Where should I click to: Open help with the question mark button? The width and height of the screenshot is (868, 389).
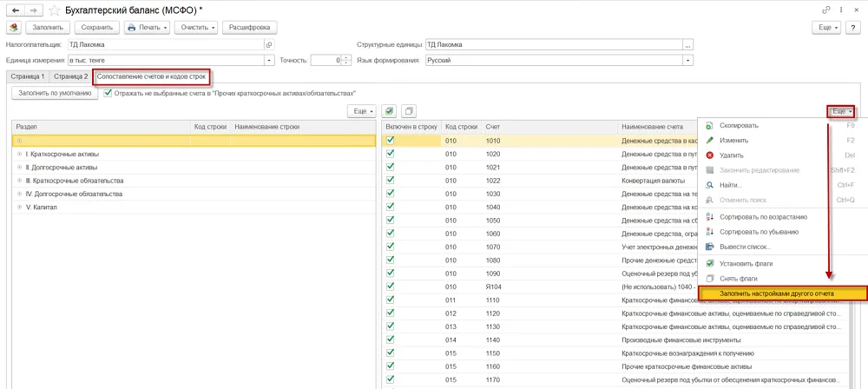coord(852,27)
